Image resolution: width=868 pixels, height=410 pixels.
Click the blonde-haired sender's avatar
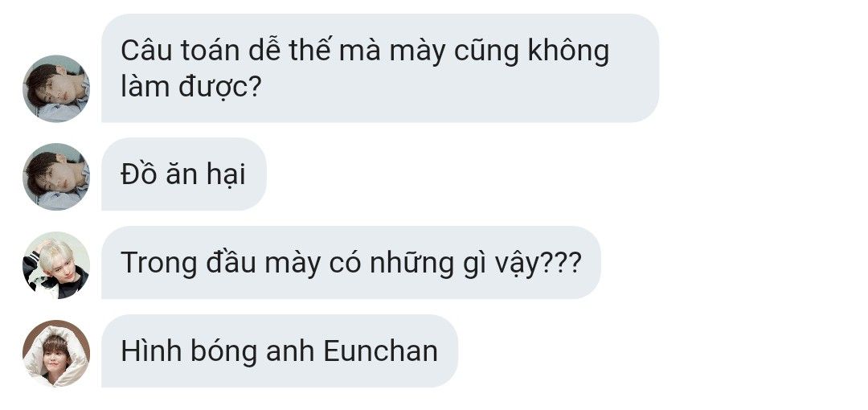pos(56,265)
